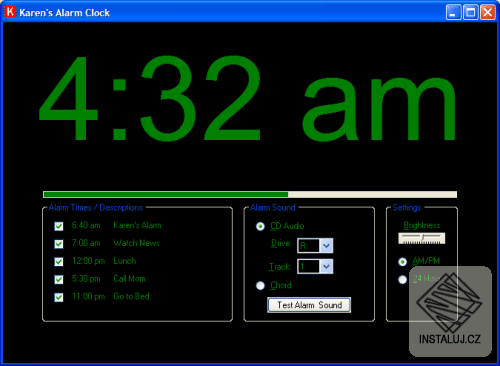The height and width of the screenshot is (366, 500).
Task: Uncheck the 6:40 am alarm checkbox
Action: point(59,226)
